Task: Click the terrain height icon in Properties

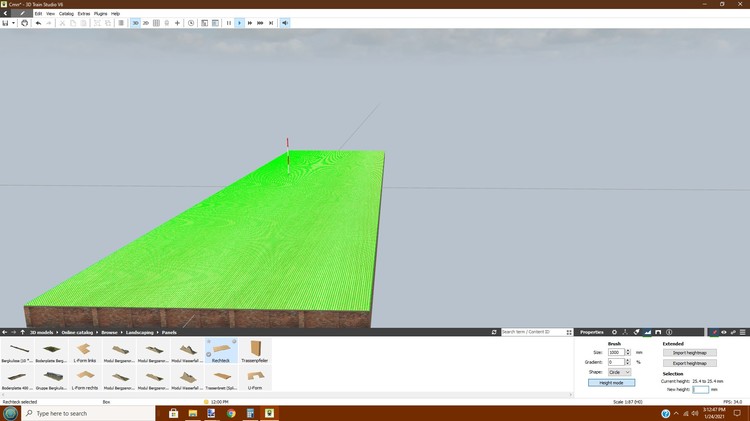Action: 647,332
